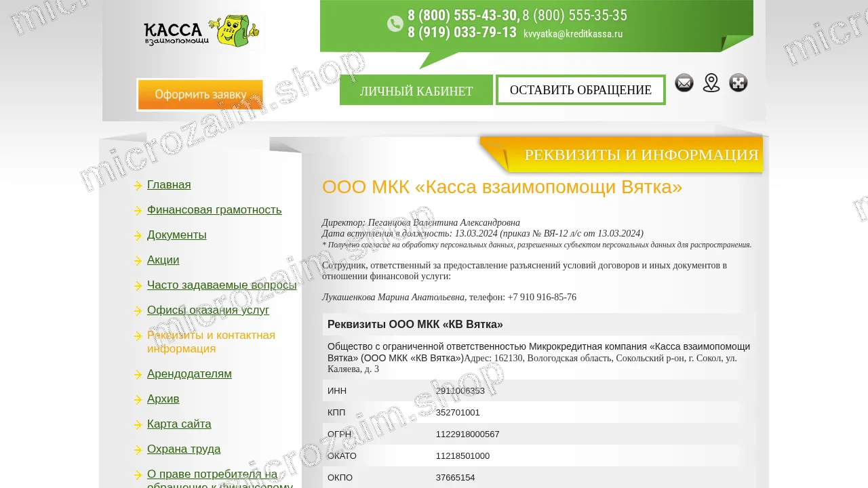Click phone number 8 (919) 033-79-13
The width and height of the screenshot is (868, 488).
coord(462,33)
